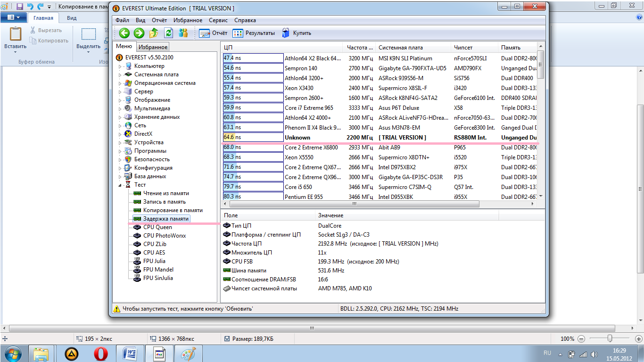
Task: Select Безопасность tree item
Action: [x=152, y=159]
